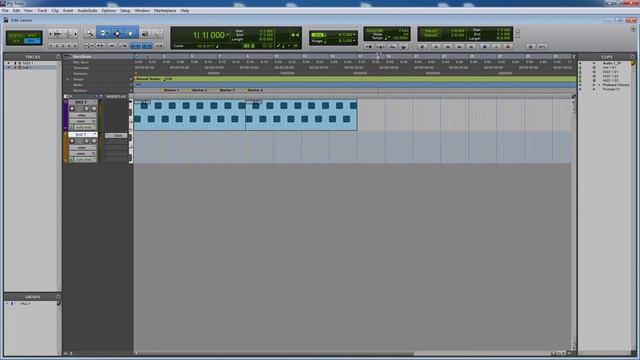Click the red Record button in transport
Image resolution: width=640 pixels, height=360 pixels.
(x=508, y=47)
